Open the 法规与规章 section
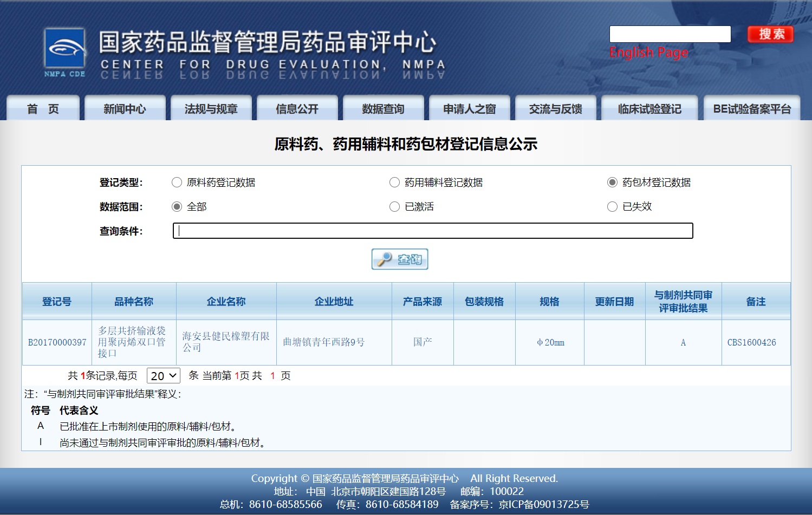This screenshot has width=812, height=515. click(x=211, y=109)
